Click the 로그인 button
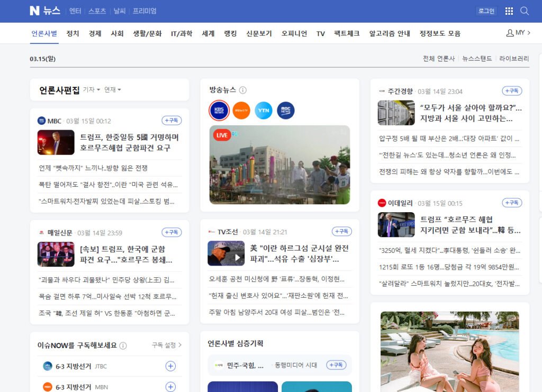542x392 pixels. pos(486,11)
